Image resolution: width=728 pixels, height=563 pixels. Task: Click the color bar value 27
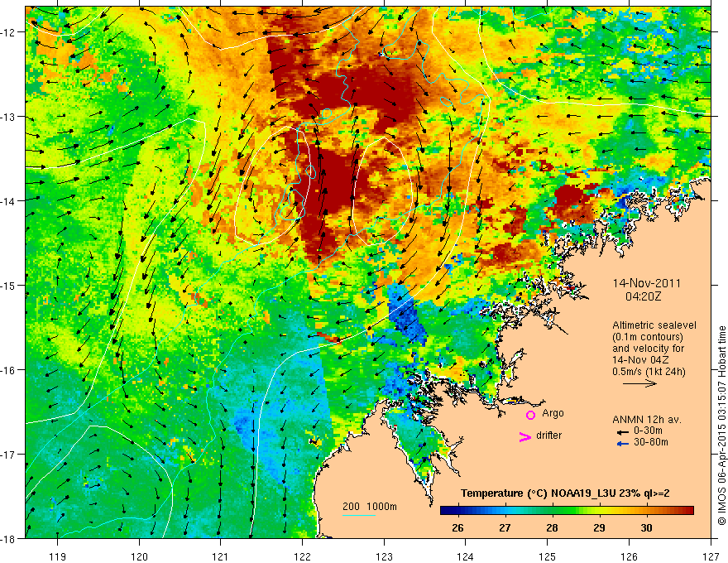505,527
